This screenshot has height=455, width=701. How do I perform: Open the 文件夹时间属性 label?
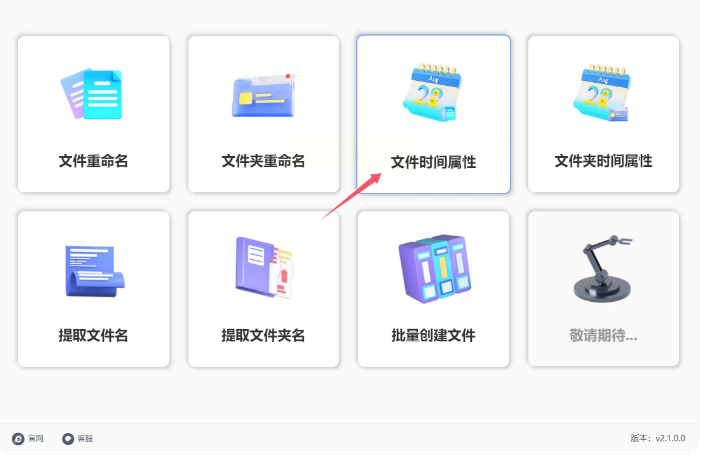[x=603, y=161]
